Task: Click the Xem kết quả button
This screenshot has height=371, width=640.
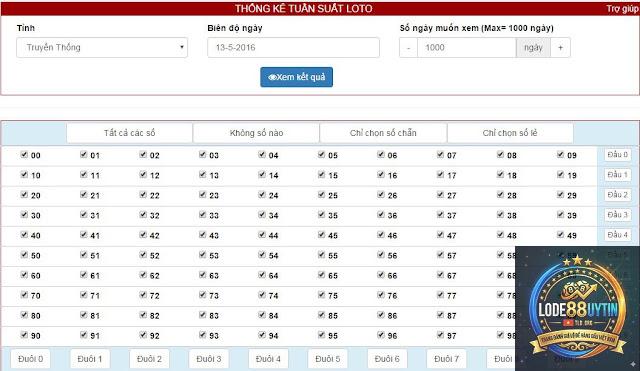Action: (297, 77)
